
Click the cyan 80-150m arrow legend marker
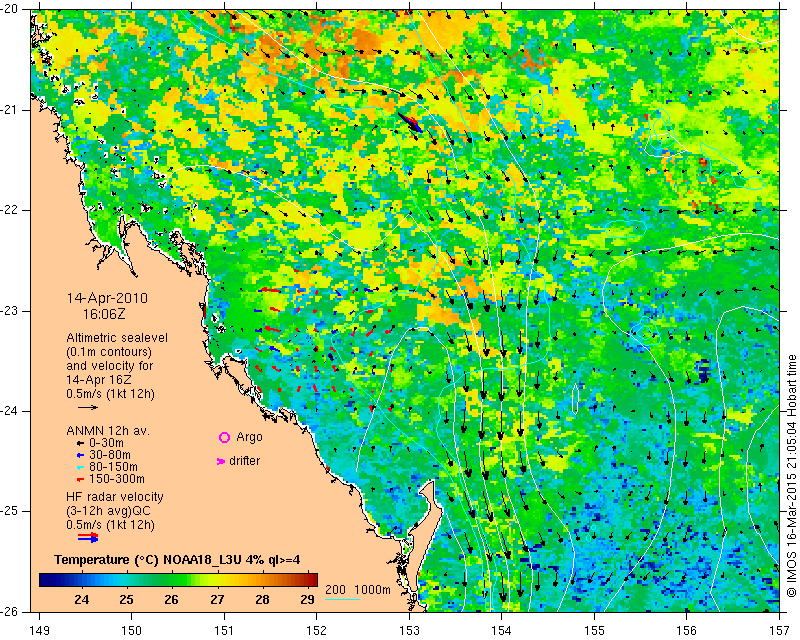click(x=80, y=467)
